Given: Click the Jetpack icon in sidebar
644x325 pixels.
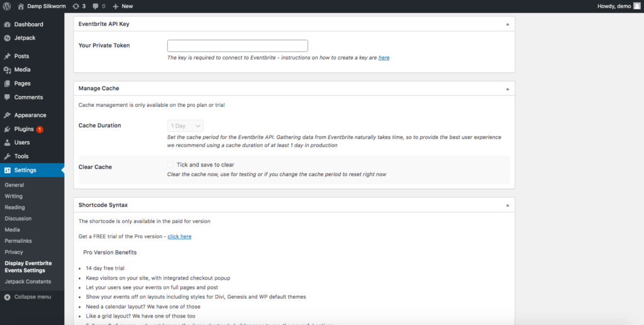Looking at the screenshot, I should click(x=7, y=38).
